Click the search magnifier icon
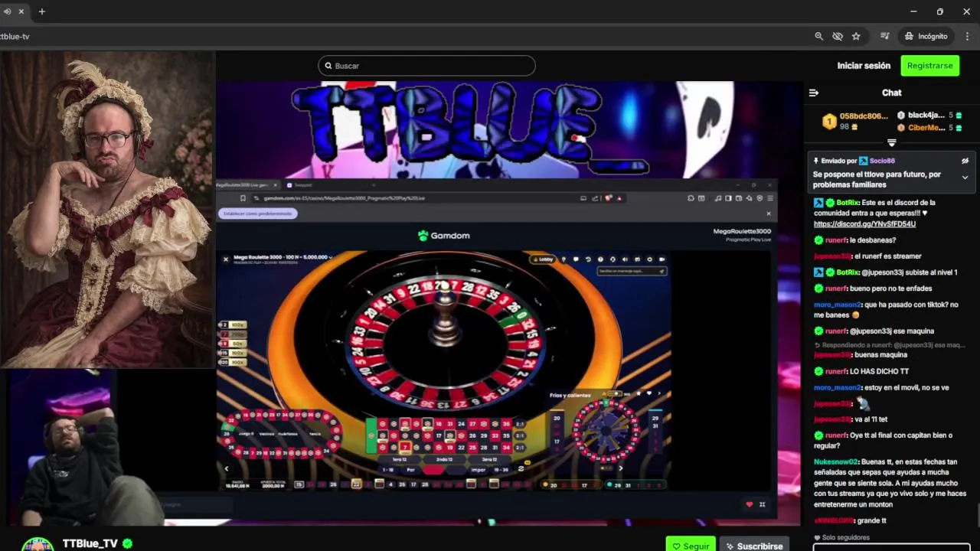Viewport: 980px width, 551px height. [328, 66]
